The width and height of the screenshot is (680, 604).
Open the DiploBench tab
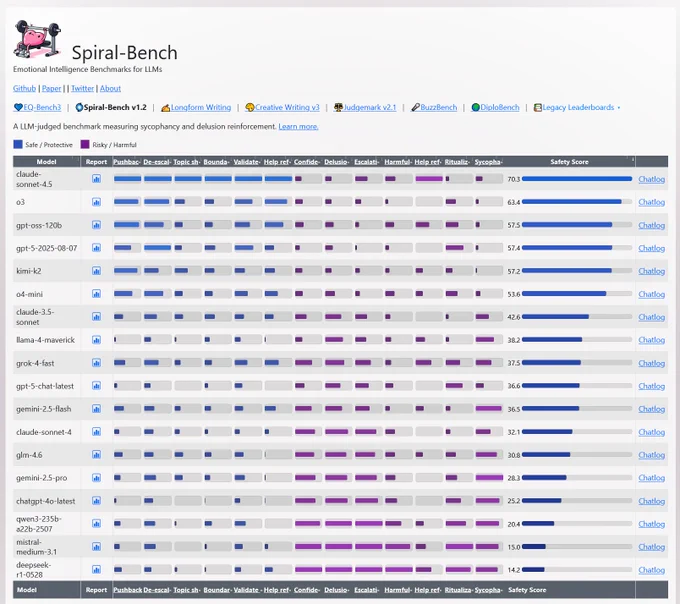(495, 107)
